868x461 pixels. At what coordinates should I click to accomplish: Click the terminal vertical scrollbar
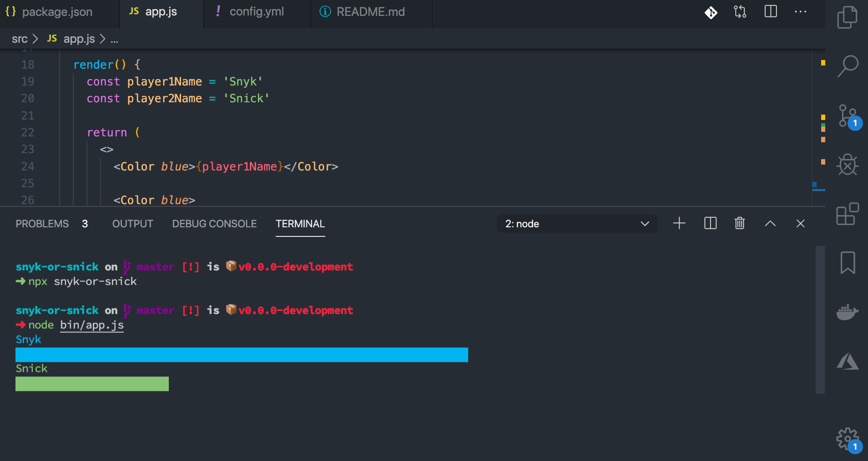coord(820,319)
